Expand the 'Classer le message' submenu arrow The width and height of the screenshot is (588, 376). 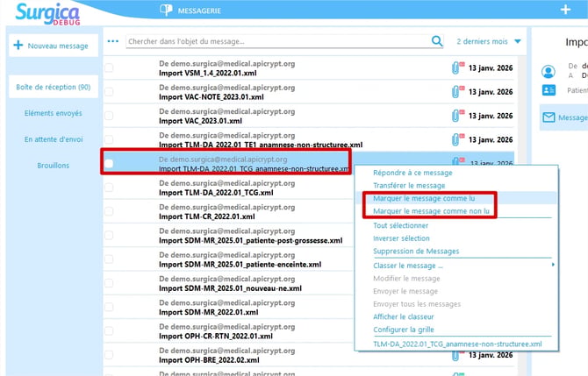pyautogui.click(x=553, y=265)
